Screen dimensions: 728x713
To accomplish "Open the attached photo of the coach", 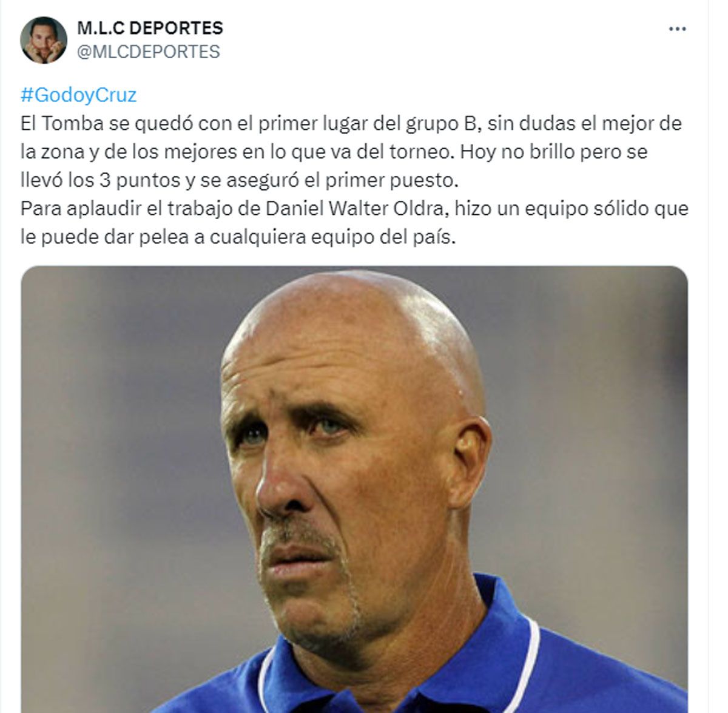I will click(354, 489).
